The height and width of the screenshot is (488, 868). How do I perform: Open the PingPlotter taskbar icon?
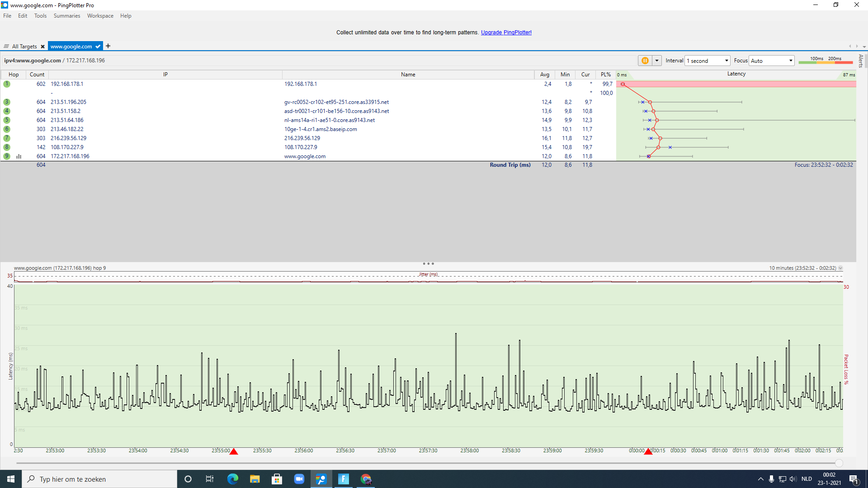click(x=321, y=479)
